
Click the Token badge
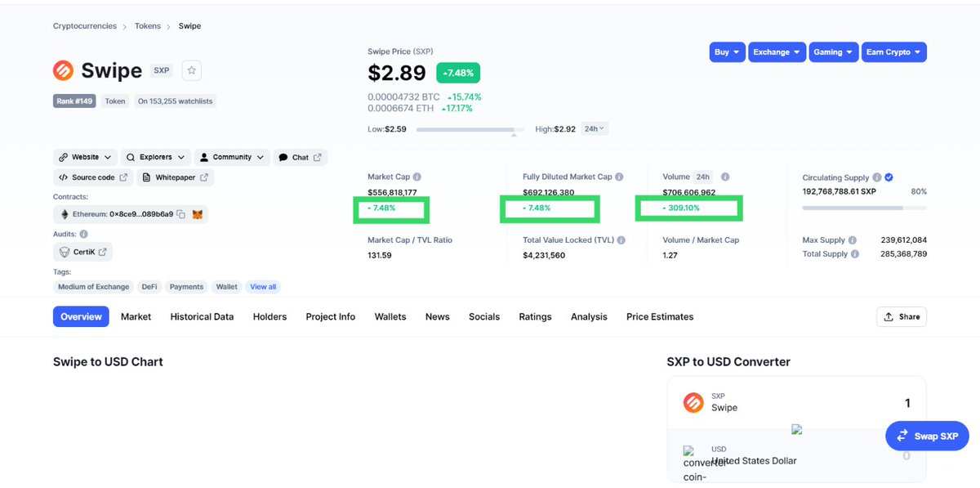coord(115,101)
